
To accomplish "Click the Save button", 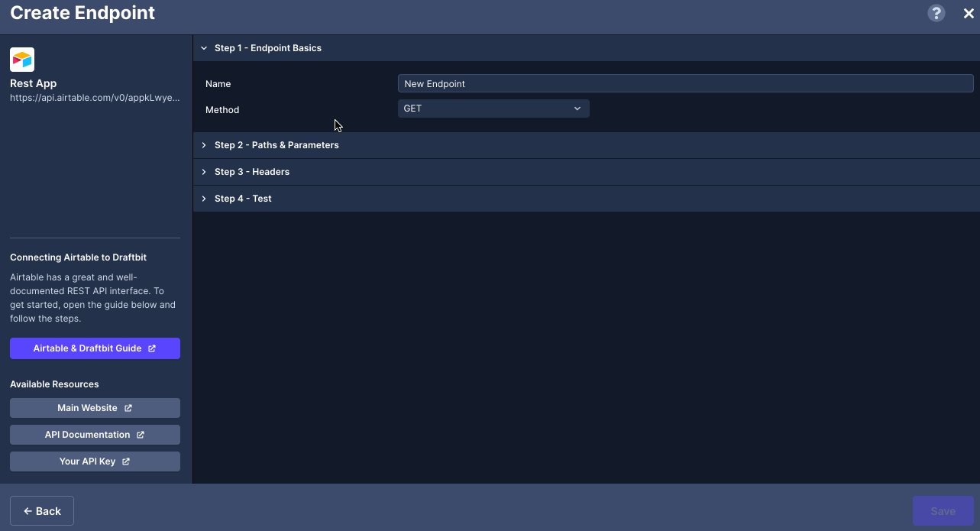I will (943, 511).
